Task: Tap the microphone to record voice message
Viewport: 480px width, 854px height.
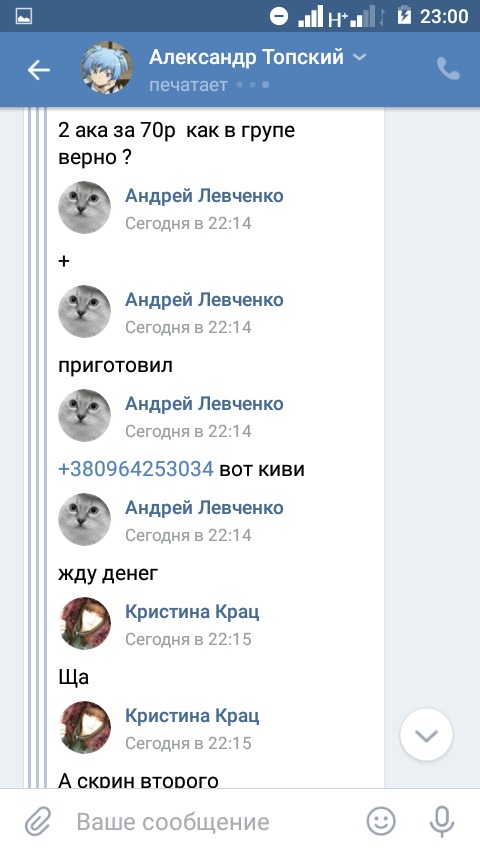Action: 442,822
